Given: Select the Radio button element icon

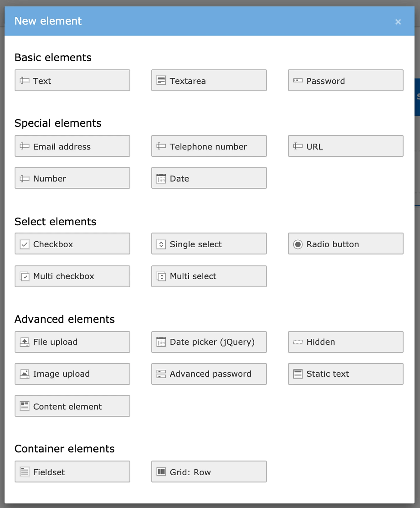Looking at the screenshot, I should coord(298,244).
